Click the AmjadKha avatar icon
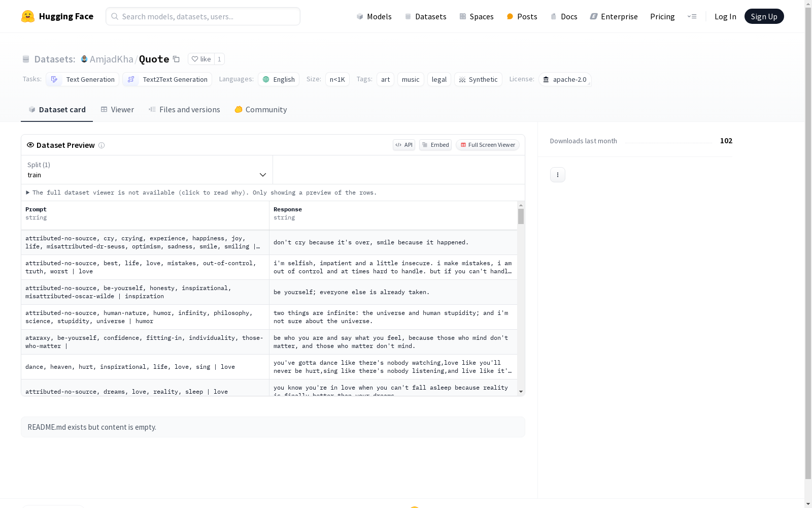The width and height of the screenshot is (812, 508). point(84,59)
